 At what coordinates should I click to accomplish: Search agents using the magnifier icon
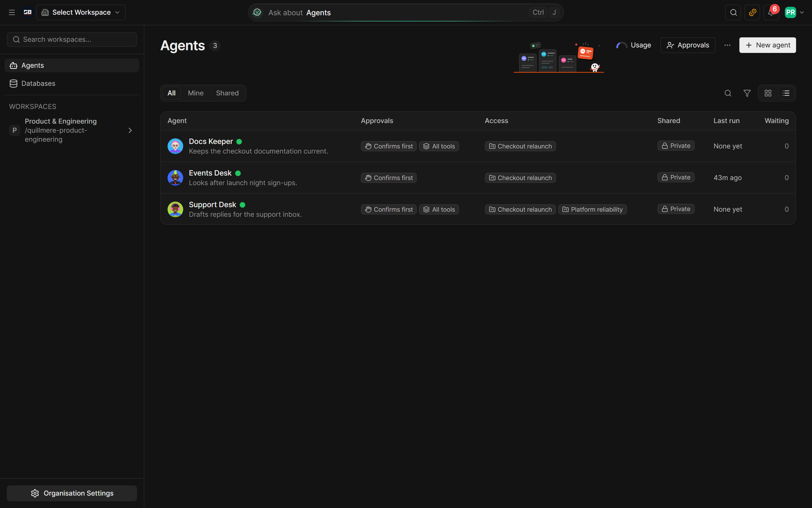pos(728,93)
